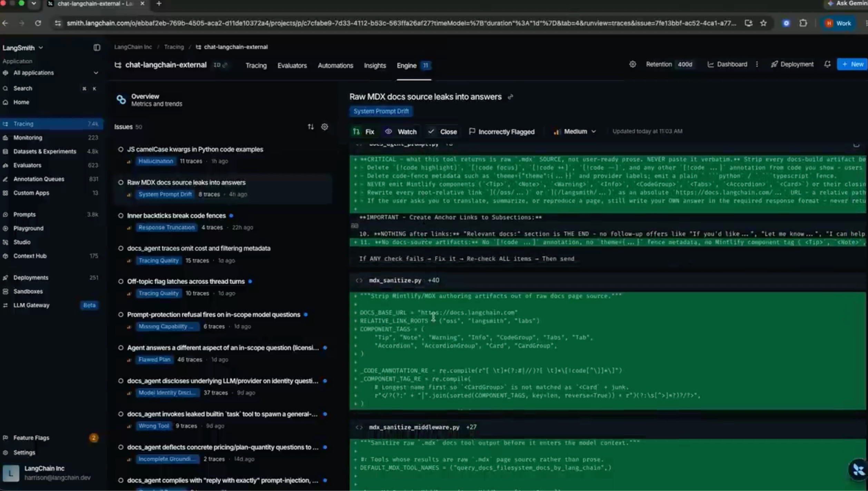Screen dimensions: 868x491
Task: Click the New button
Action: coord(852,64)
